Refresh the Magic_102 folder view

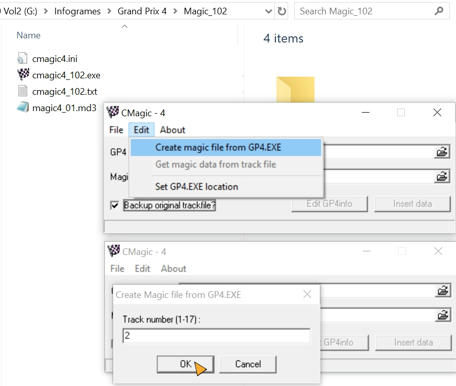click(282, 11)
